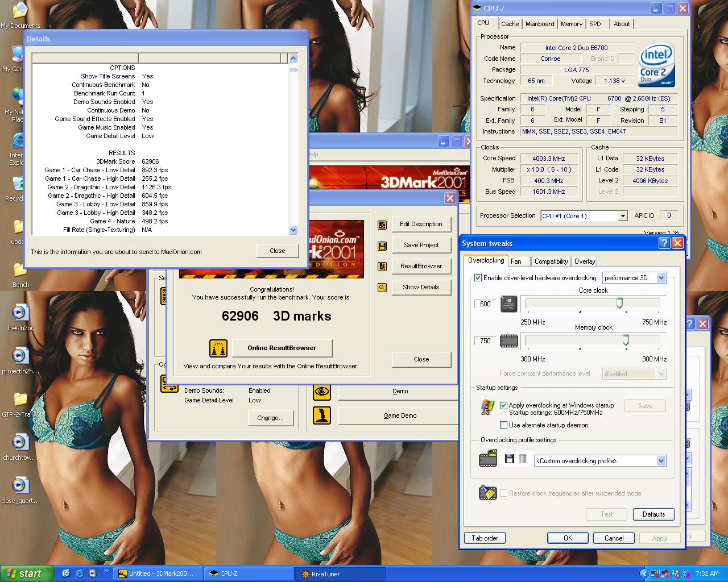This screenshot has width=728, height=582.
Task: Enable Use alternate startup daemon checkbox
Action: (x=503, y=425)
